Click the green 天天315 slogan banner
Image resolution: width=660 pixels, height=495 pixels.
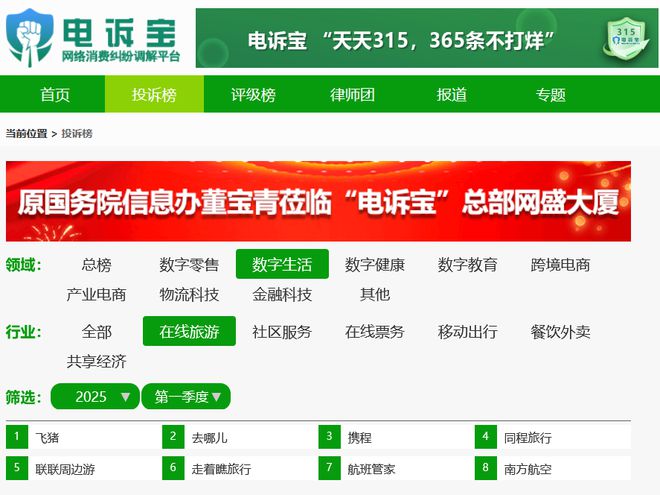(426, 38)
